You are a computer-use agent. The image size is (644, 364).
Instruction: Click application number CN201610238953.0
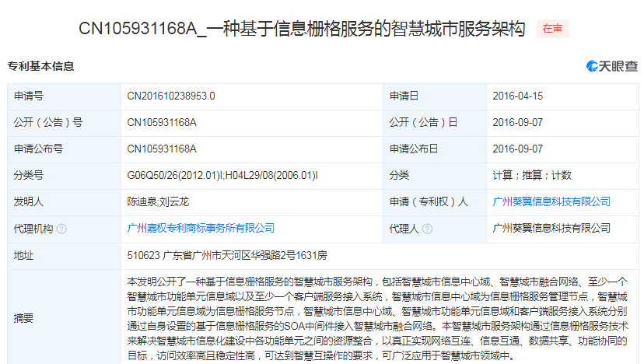171,96
